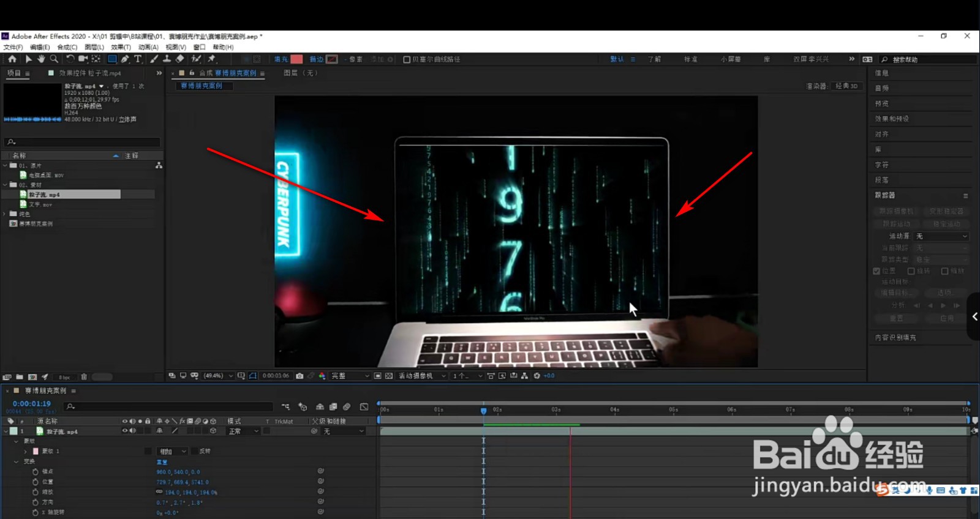Open the 合成(C) menu

pos(67,47)
